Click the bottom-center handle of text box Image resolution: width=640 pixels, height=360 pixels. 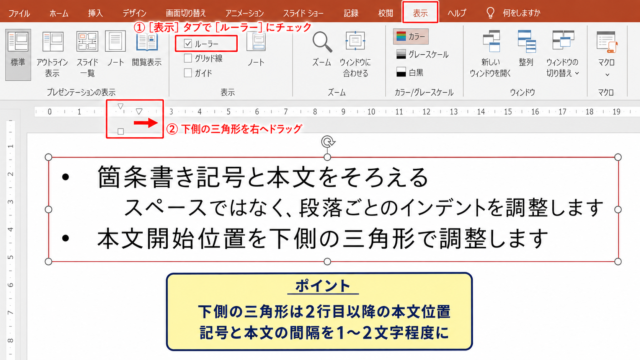[327, 261]
